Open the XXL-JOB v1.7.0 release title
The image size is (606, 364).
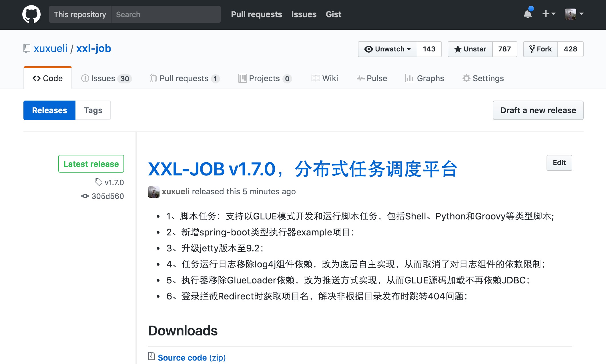(x=303, y=169)
